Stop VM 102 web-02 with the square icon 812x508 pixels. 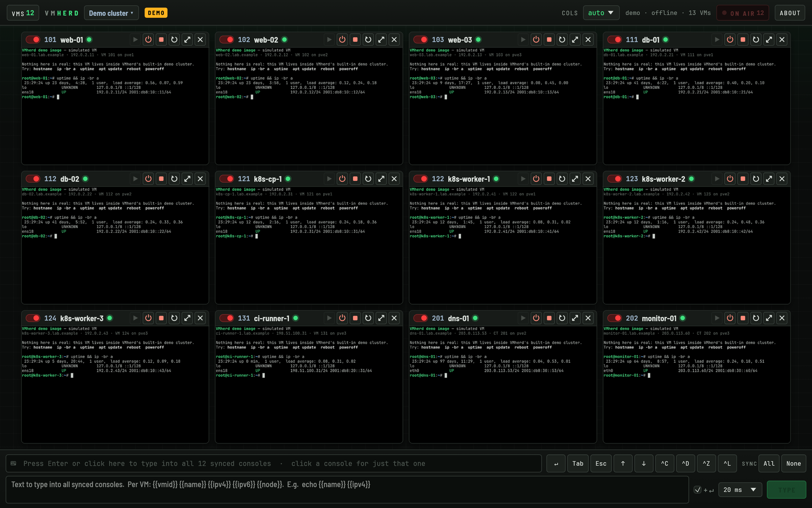click(355, 40)
